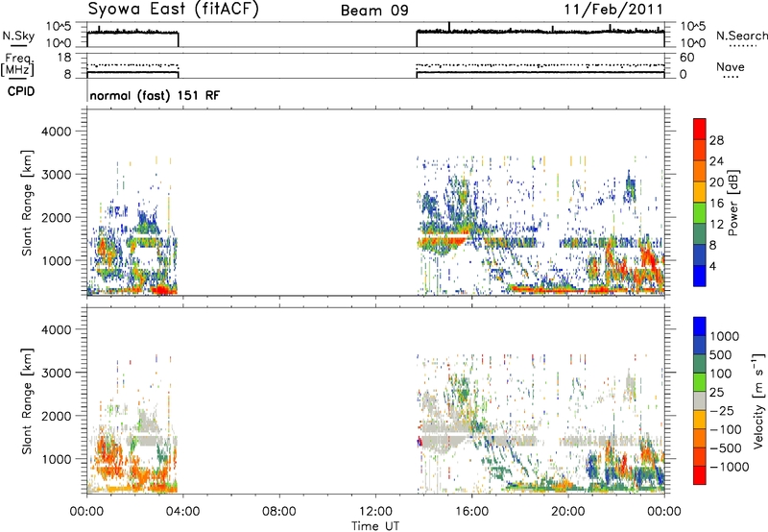Click the "normal (fast) 151 RF" text
This screenshot has width=768, height=532.
155,95
